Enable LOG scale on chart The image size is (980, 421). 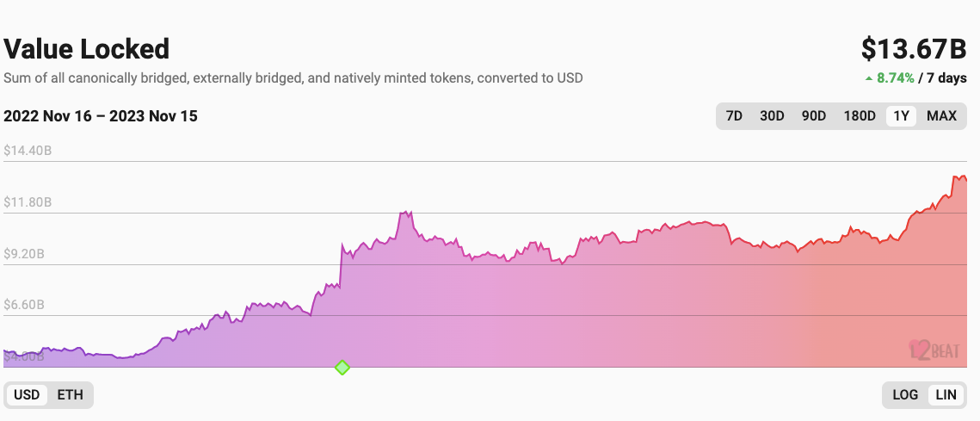tap(905, 395)
